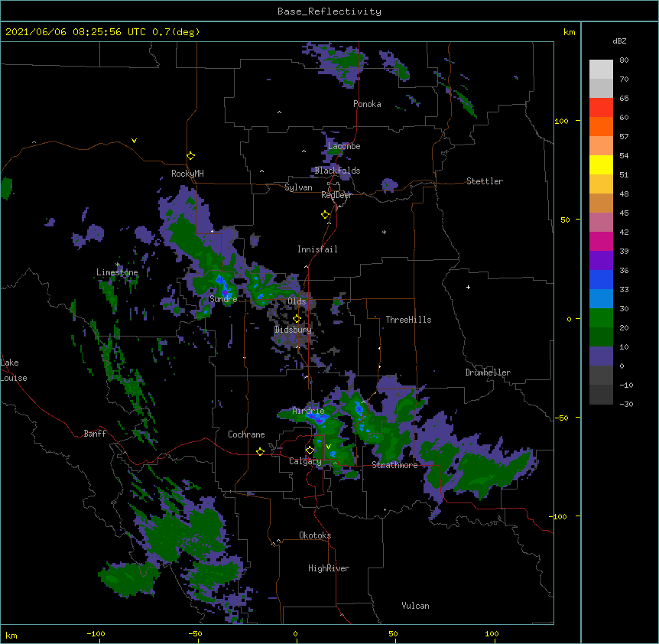The height and width of the screenshot is (644, 659).
Task: Click the Ponoka town label
Action: [367, 104]
